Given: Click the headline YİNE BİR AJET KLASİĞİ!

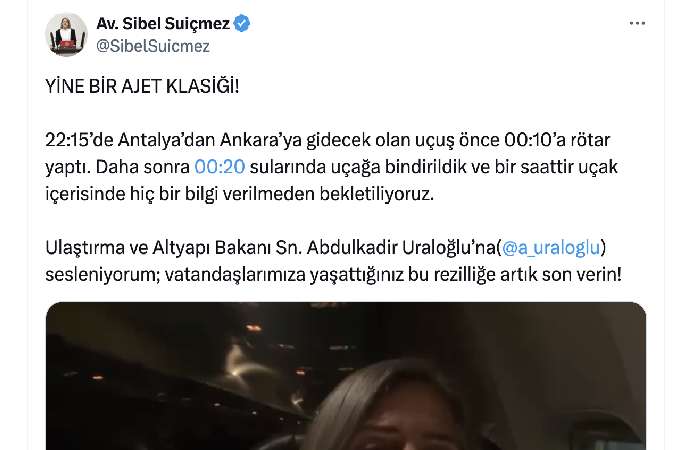Looking at the screenshot, I should [x=142, y=86].
